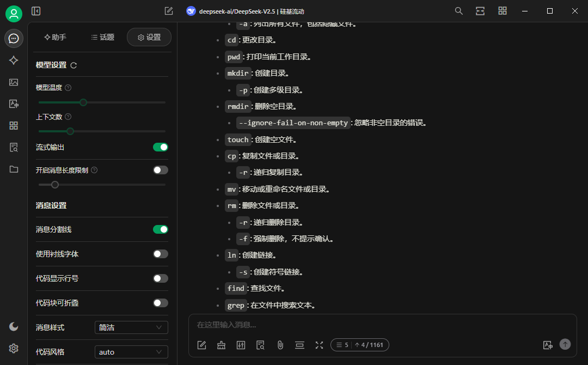Select the 'grep' code text
Image resolution: width=588 pixels, height=365 pixels.
(x=236, y=306)
